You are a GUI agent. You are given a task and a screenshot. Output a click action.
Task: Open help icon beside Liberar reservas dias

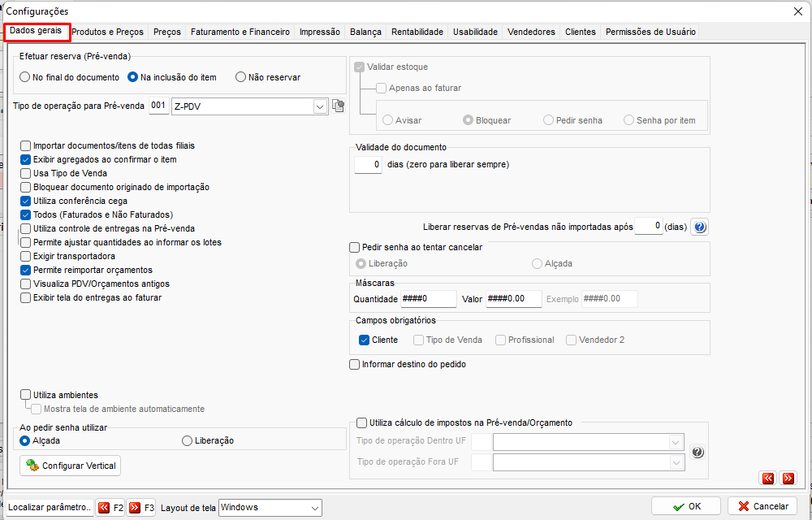tap(700, 227)
